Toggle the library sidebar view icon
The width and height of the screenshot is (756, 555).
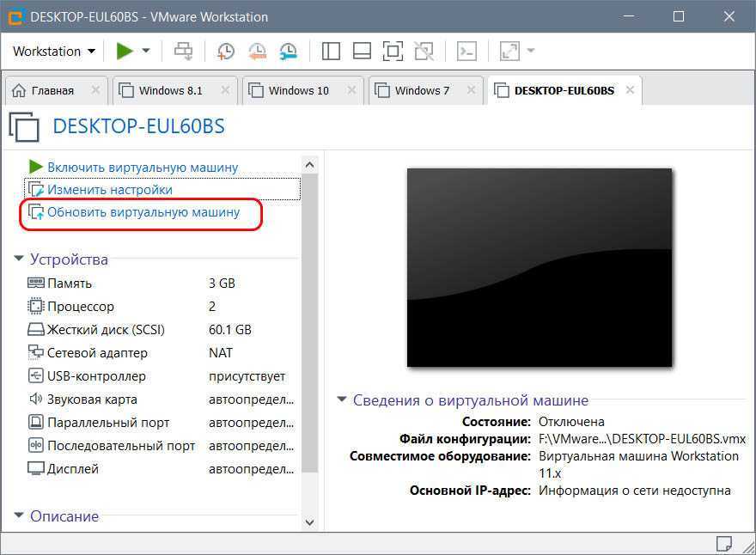[x=331, y=51]
